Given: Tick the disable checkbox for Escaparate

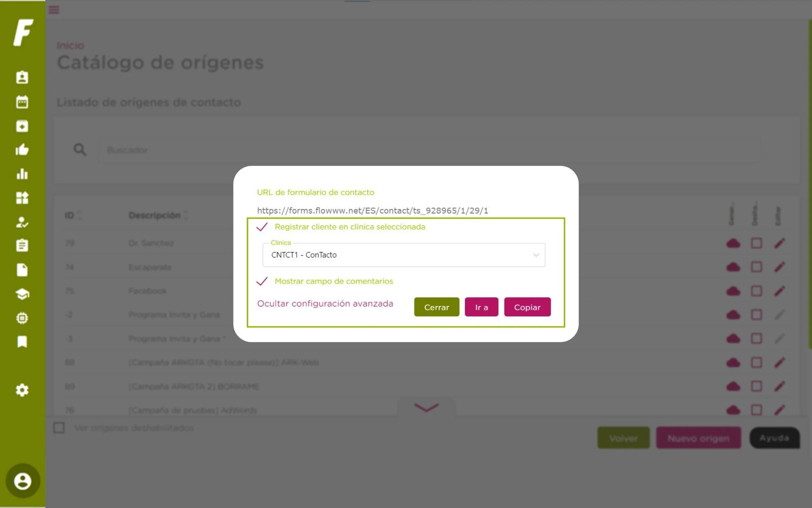Looking at the screenshot, I should (756, 267).
